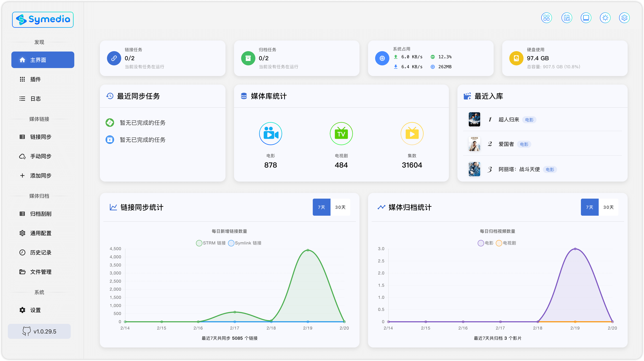This screenshot has height=361, width=644.
Task: Click the 31604 episodes count
Action: pyautogui.click(x=412, y=165)
